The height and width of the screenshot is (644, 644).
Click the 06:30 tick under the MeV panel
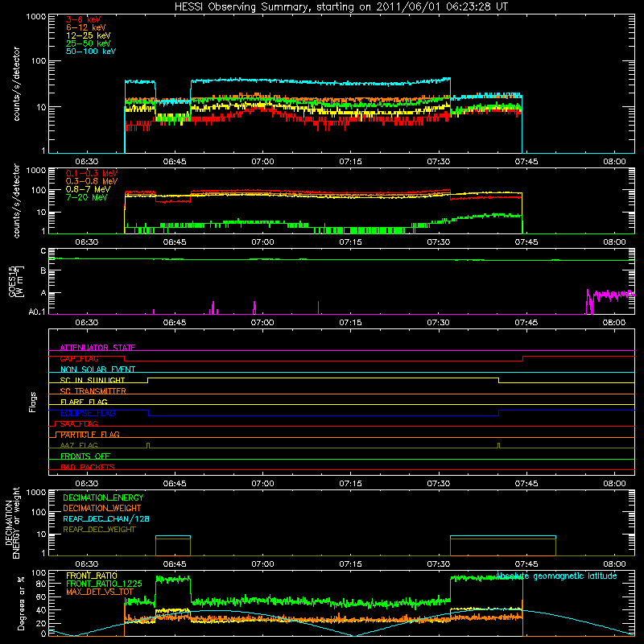pos(87,242)
